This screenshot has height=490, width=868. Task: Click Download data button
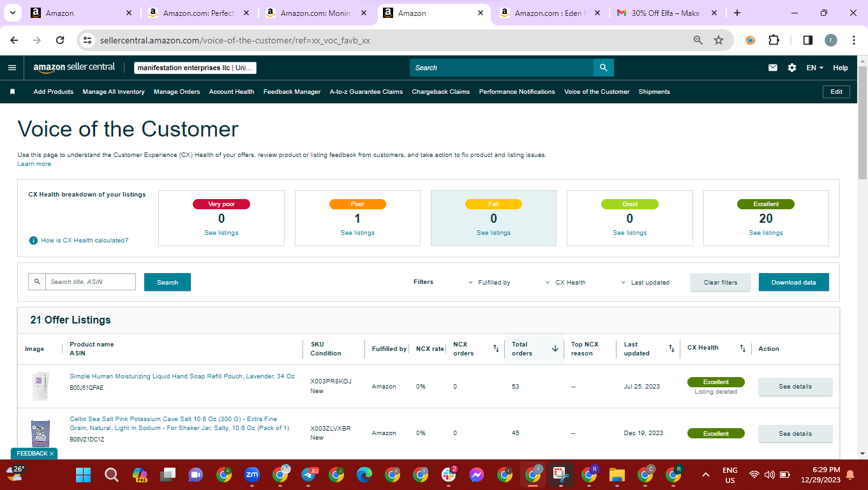point(794,282)
